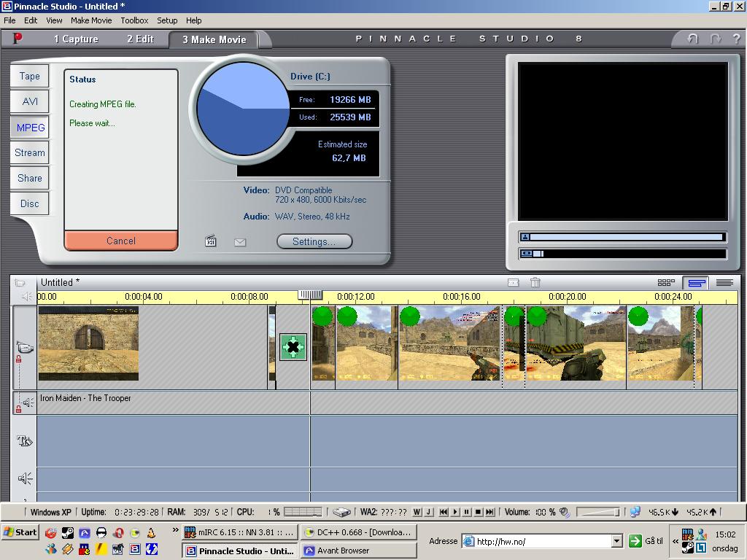Click Winamp previous track button in status bar
Image resolution: width=747 pixels, height=560 pixels.
coord(443,512)
